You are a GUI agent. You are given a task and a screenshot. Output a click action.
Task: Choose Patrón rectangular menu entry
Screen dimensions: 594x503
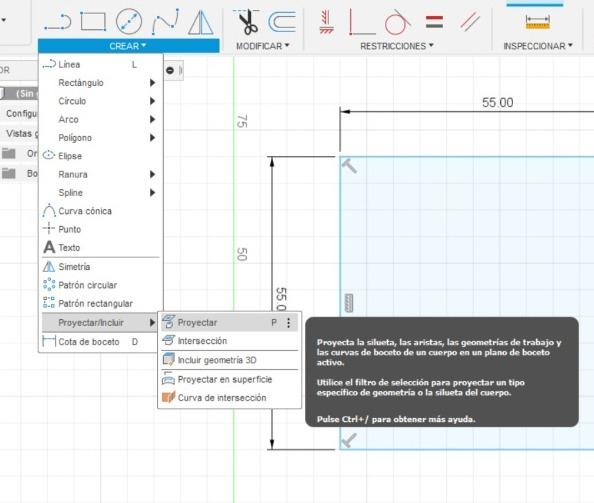tap(101, 303)
